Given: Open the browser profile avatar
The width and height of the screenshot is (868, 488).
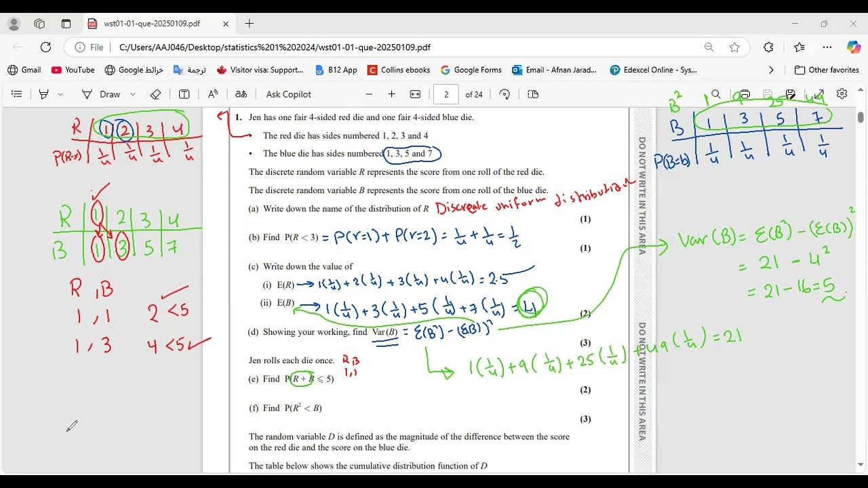Looking at the screenshot, I should click(x=14, y=24).
